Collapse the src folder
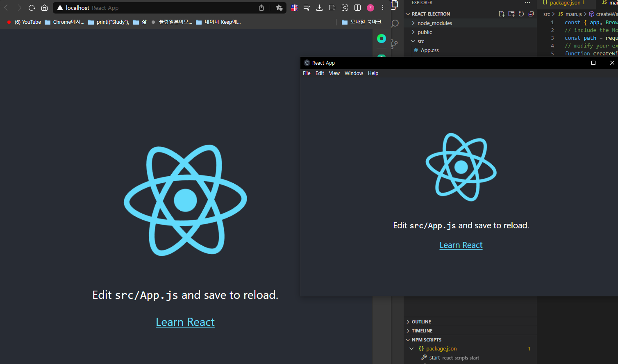Image resolution: width=618 pixels, height=364 pixels. coord(470,41)
